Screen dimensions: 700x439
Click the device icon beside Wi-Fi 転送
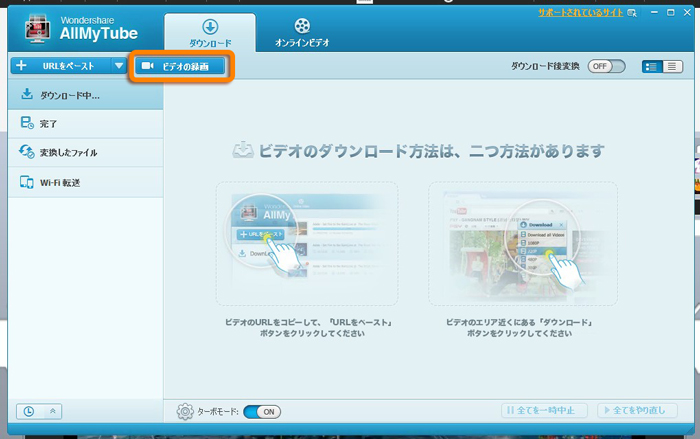[27, 182]
